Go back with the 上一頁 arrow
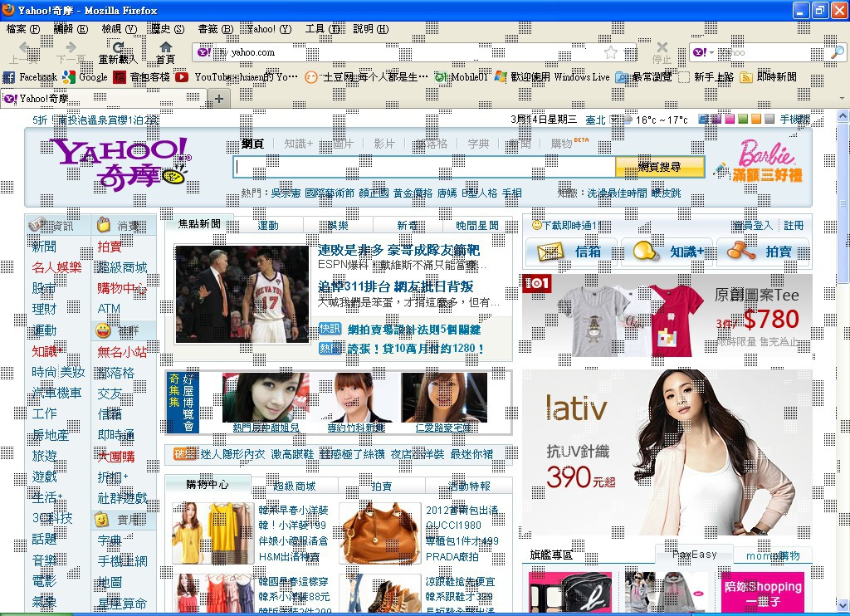 (x=24, y=51)
